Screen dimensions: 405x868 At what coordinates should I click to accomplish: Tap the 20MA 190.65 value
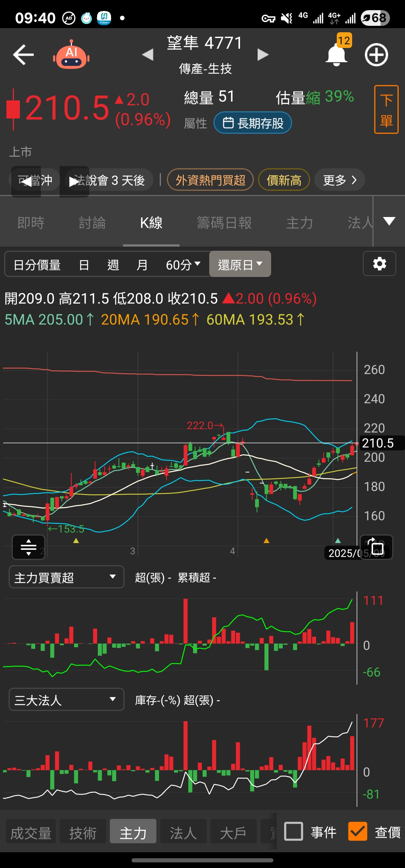tap(150, 320)
